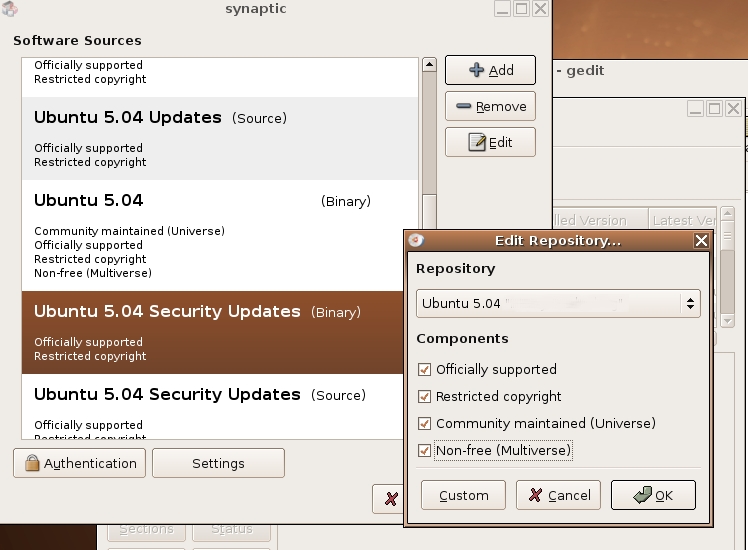Image resolution: width=748 pixels, height=550 pixels.
Task: Select Ubuntu 5.04 Updates (Source) entry
Action: [220, 137]
